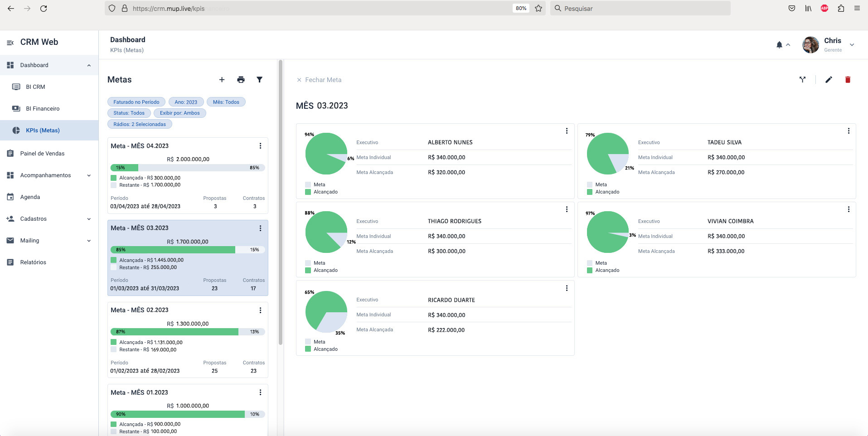Expand notifications caret beside bell

[788, 45]
